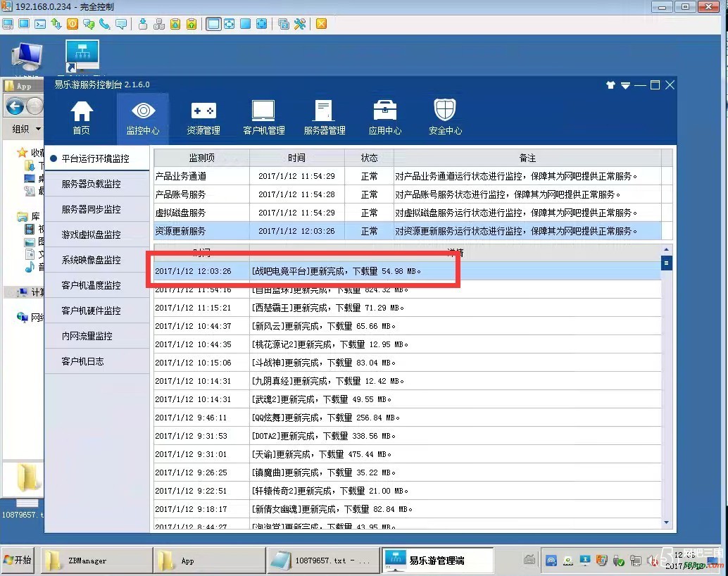
Task: Select the 产品业务通道 row
Action: (408, 176)
